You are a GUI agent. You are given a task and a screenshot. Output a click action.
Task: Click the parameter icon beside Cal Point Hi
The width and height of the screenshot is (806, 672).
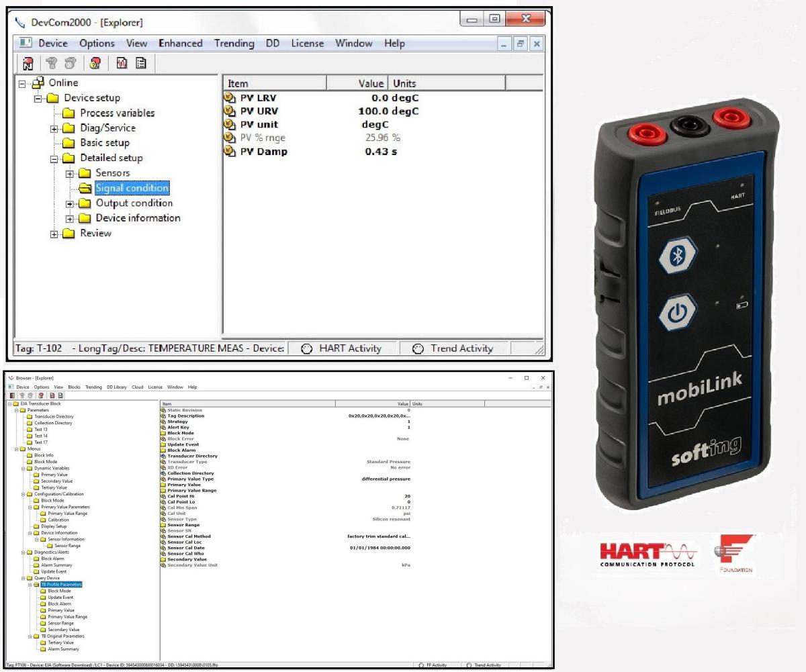pyautogui.click(x=163, y=496)
